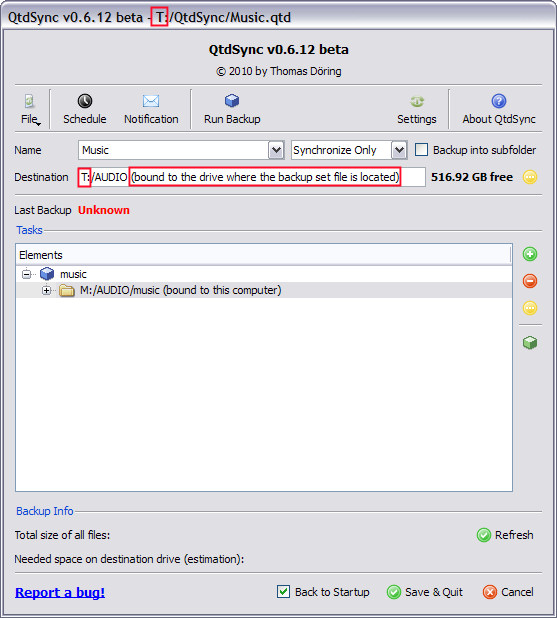Image resolution: width=557 pixels, height=618 pixels.
Task: Open the Schedule clock icon
Action: click(85, 101)
